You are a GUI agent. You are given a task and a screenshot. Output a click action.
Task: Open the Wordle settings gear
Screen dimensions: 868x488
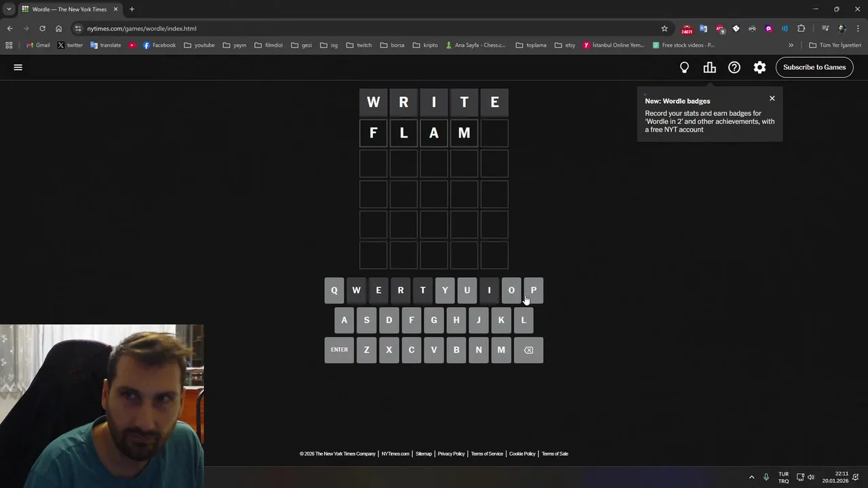click(x=759, y=67)
